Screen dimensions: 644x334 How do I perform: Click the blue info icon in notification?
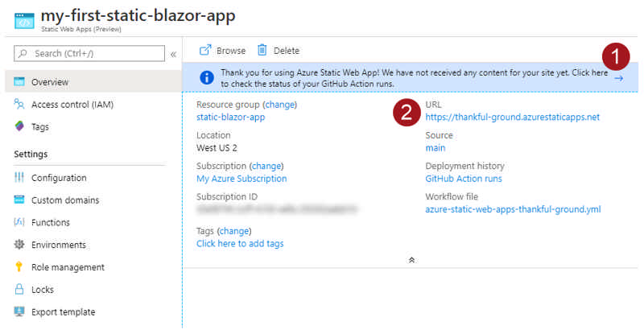(x=207, y=77)
